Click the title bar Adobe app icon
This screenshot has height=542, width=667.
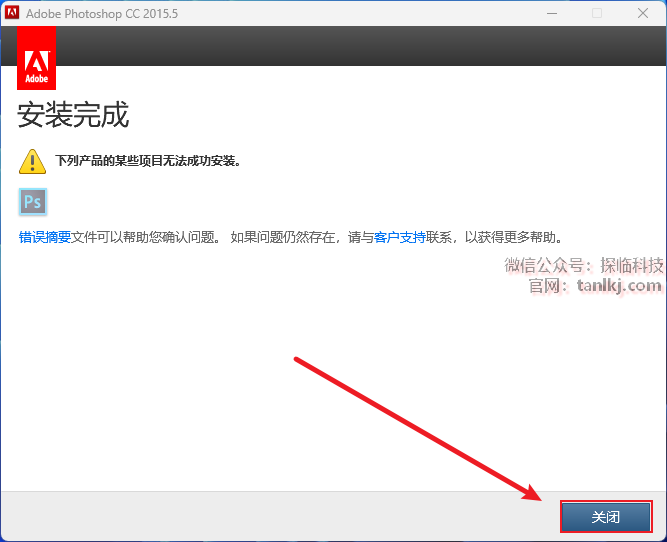pos(11,12)
